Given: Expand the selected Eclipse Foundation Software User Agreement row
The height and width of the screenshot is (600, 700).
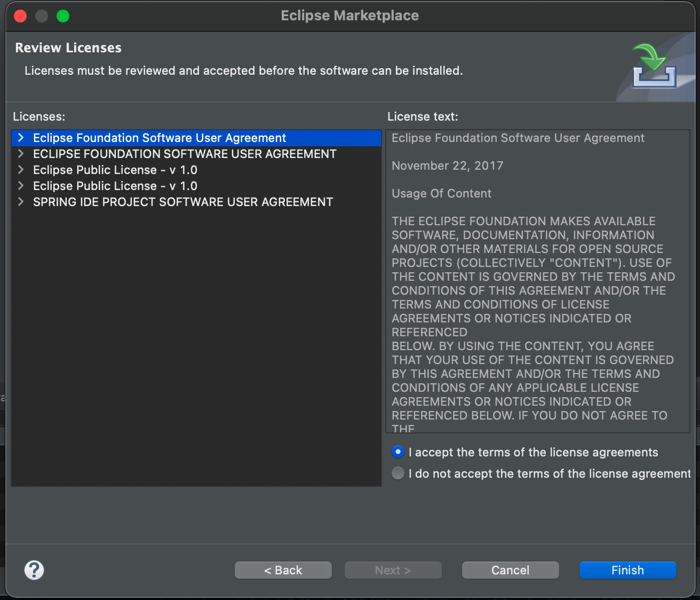Looking at the screenshot, I should [21, 138].
